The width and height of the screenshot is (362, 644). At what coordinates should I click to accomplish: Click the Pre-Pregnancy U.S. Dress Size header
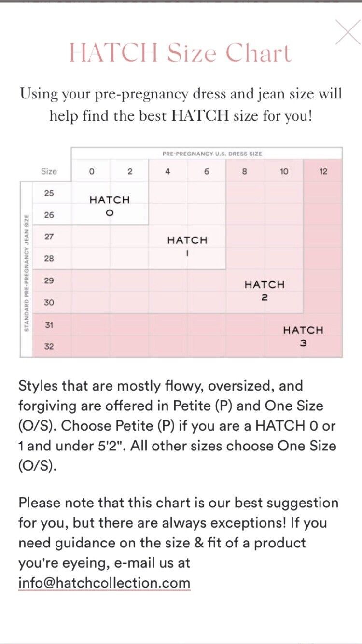pyautogui.click(x=212, y=154)
